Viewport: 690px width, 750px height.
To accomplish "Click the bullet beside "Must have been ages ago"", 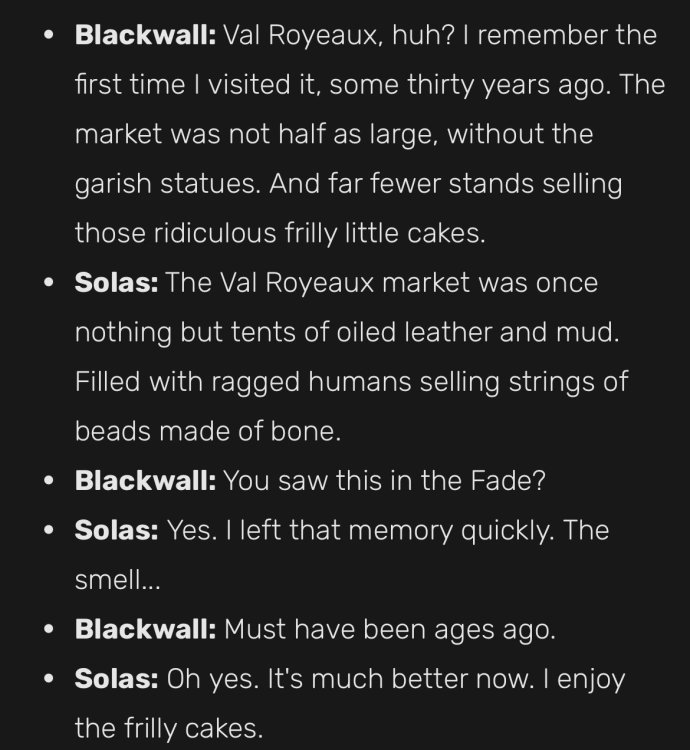I will click(x=49, y=630).
